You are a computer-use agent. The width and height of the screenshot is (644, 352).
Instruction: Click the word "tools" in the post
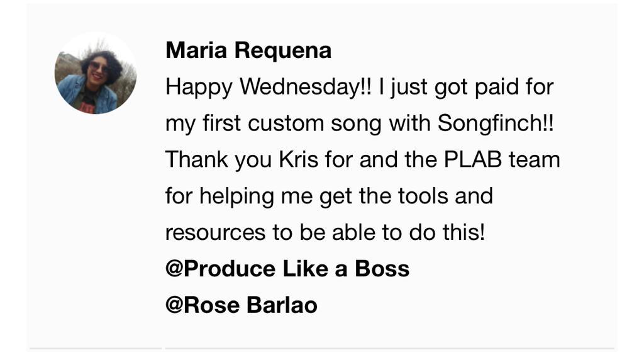(x=422, y=196)
